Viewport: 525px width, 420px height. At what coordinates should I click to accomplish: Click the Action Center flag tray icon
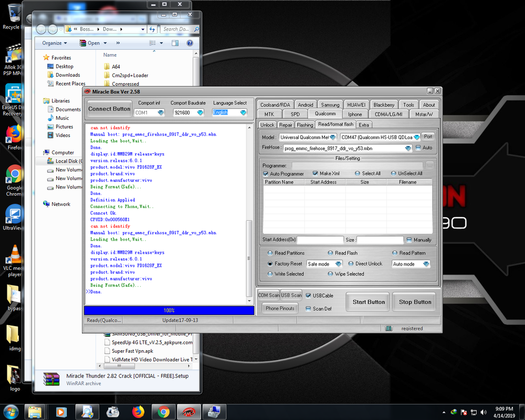coord(464,412)
